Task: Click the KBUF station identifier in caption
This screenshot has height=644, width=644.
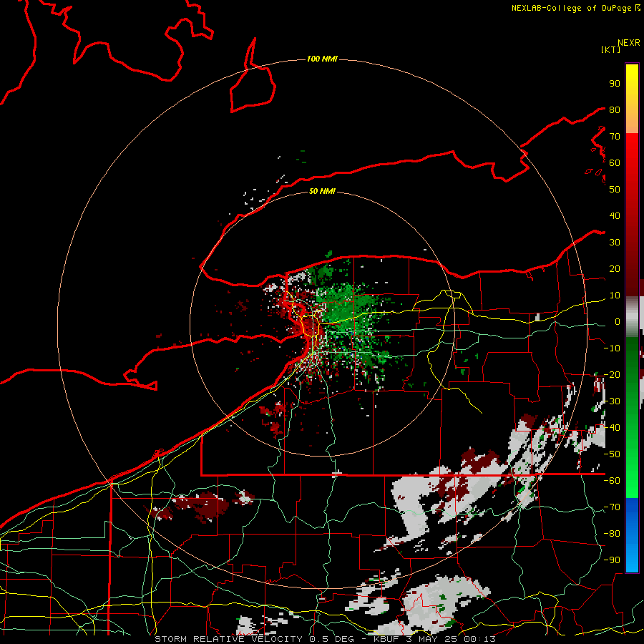Action: [x=386, y=639]
